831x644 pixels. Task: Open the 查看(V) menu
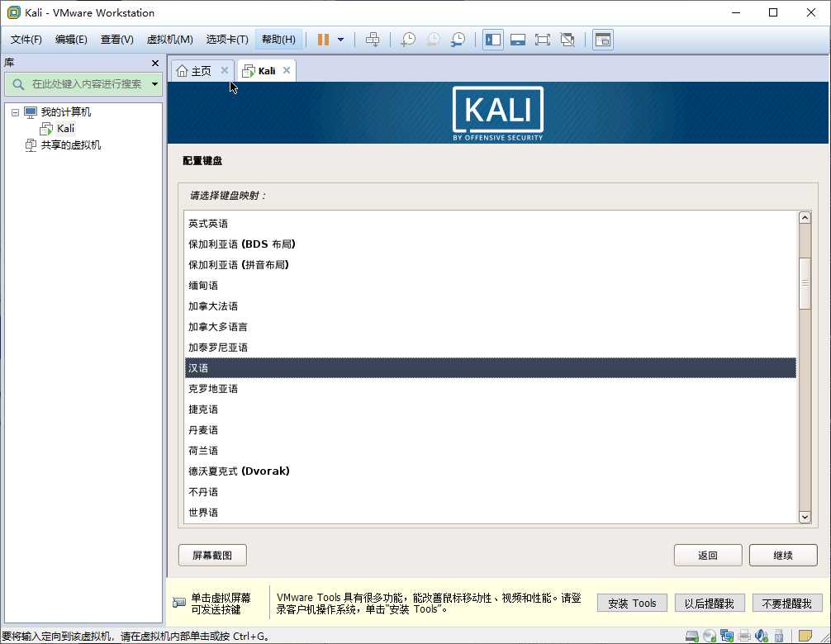pyautogui.click(x=116, y=40)
